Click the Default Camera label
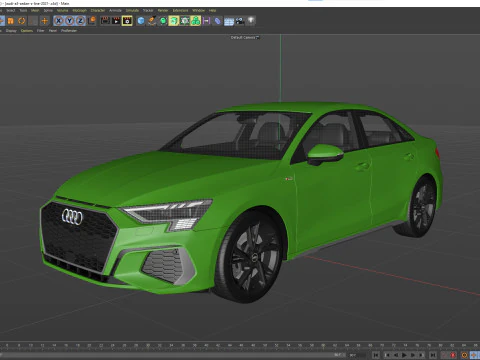480x360 pixels. pyautogui.click(x=244, y=37)
